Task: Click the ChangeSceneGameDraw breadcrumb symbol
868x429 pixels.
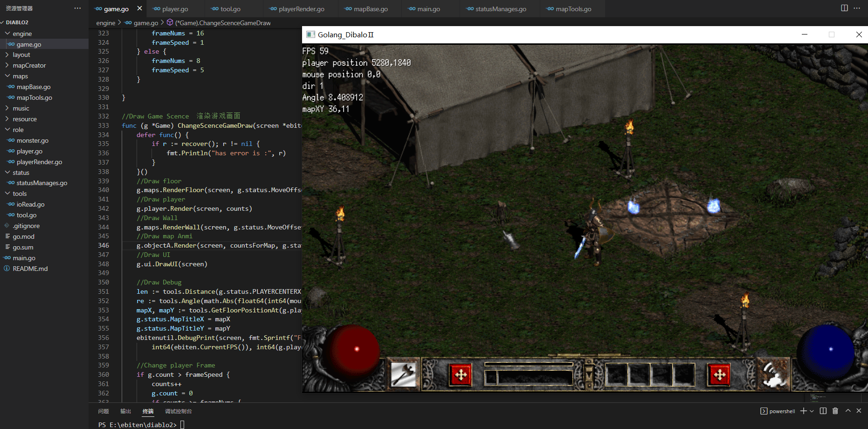Action: (219, 23)
